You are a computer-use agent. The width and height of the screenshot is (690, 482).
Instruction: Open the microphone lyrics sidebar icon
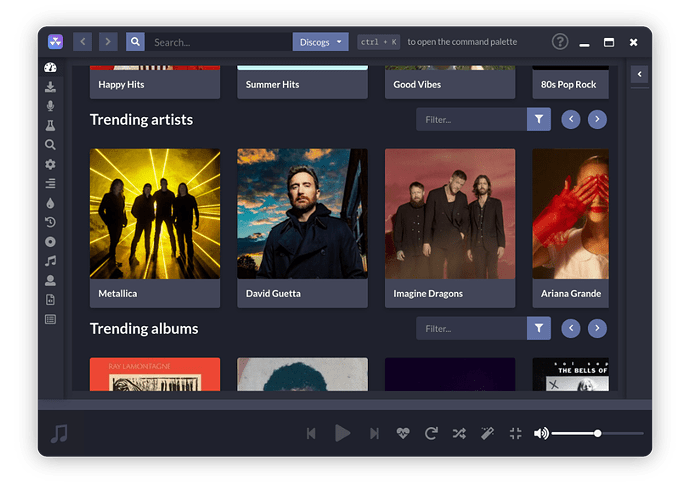pos(50,106)
